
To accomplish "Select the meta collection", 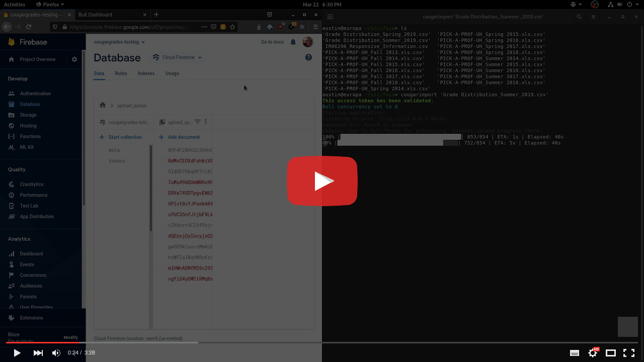I will coord(114,150).
